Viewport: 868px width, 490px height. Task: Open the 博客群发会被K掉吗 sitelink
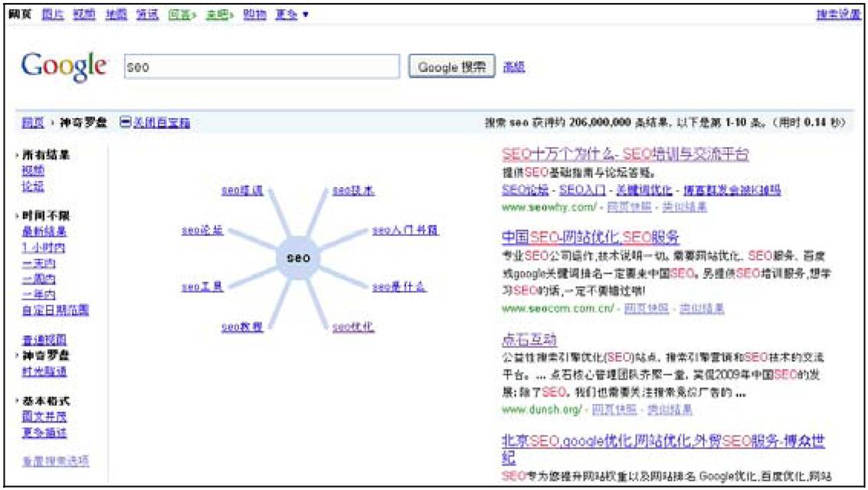[732, 190]
